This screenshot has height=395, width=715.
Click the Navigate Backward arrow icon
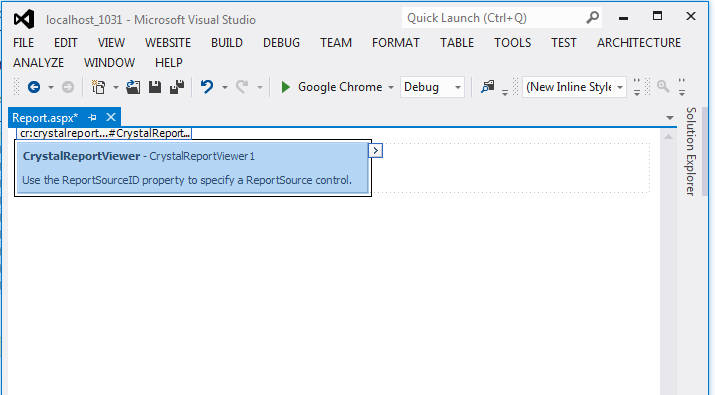(34, 87)
